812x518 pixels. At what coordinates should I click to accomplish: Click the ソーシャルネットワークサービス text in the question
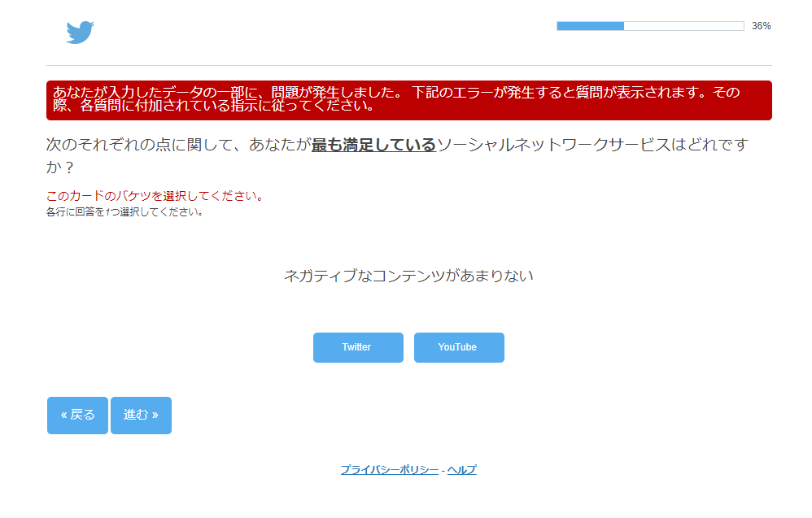[553, 146]
